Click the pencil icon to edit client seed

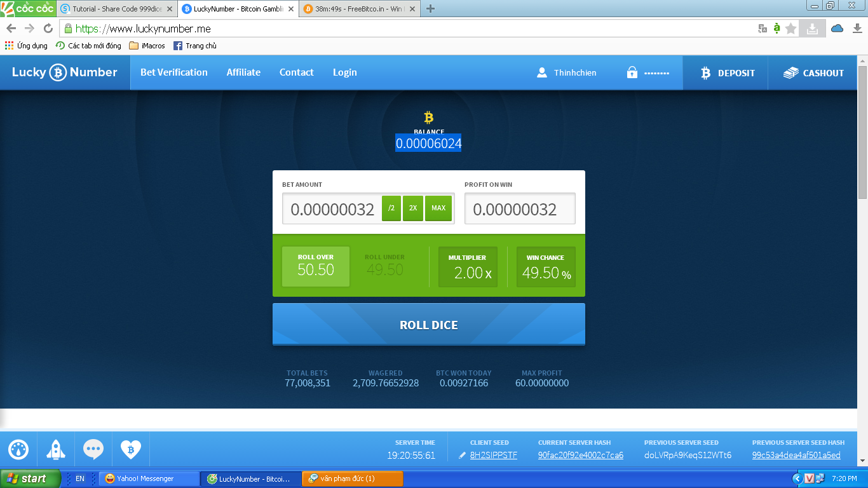pyautogui.click(x=462, y=456)
